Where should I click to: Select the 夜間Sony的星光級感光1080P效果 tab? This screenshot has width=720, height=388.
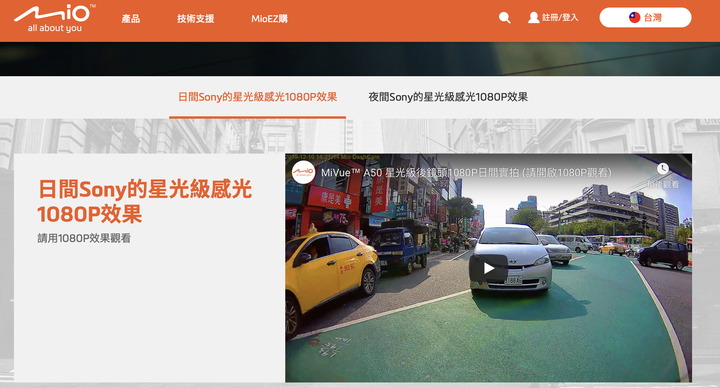pyautogui.click(x=448, y=97)
